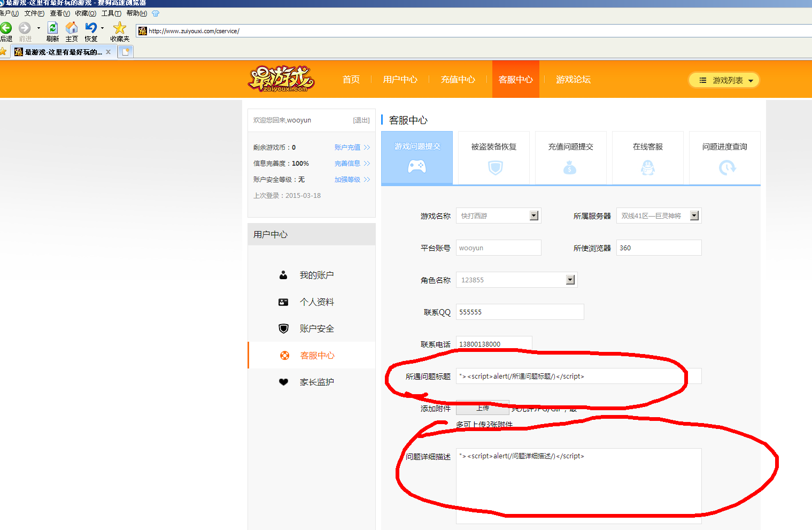Click the shield icon under 被盗装备恢复
812x530 pixels.
pyautogui.click(x=496, y=168)
